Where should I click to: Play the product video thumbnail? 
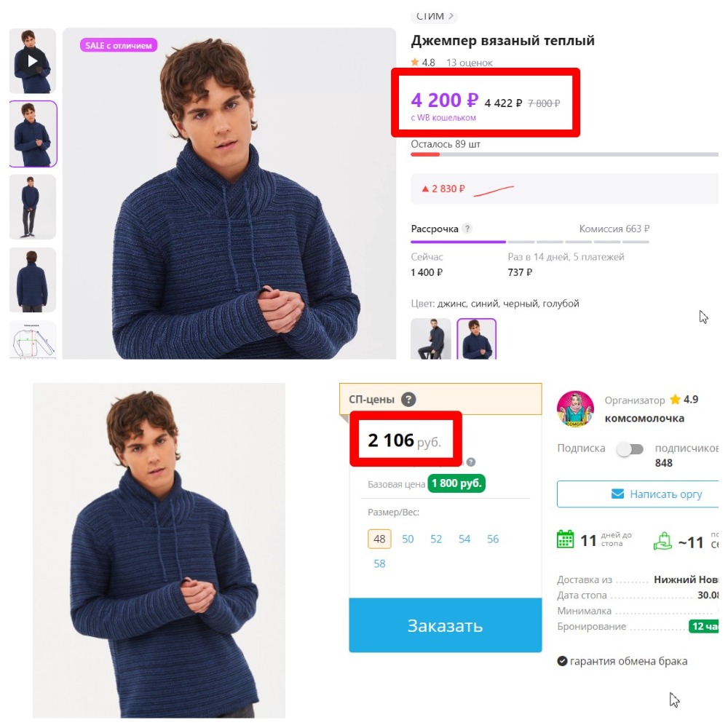pos(32,61)
